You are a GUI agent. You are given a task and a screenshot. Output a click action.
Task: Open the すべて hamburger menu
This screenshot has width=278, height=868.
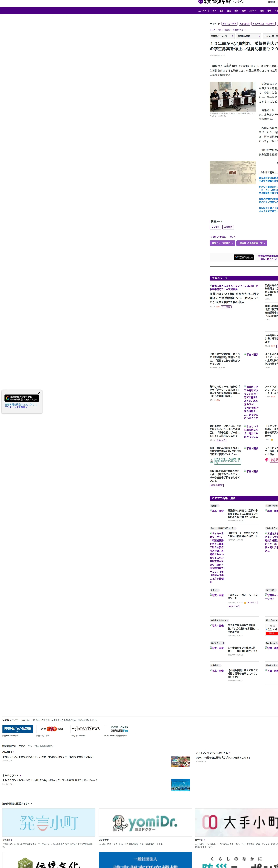[x=202, y=11]
